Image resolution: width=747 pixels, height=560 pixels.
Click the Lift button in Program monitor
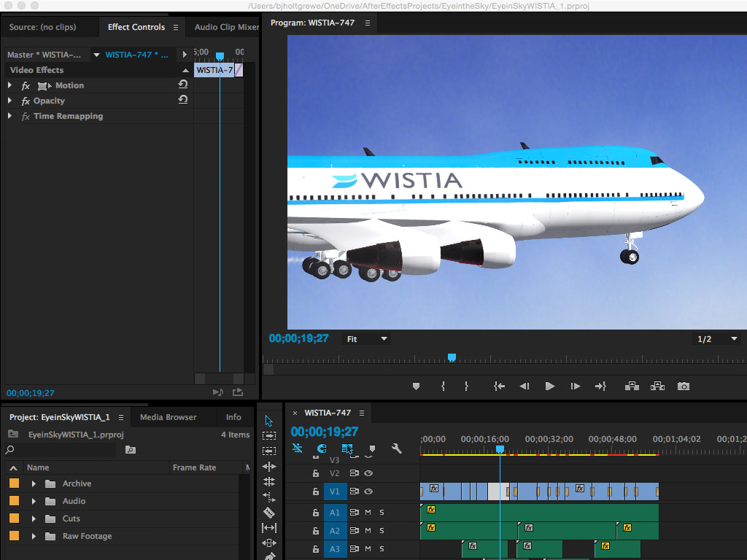632,386
